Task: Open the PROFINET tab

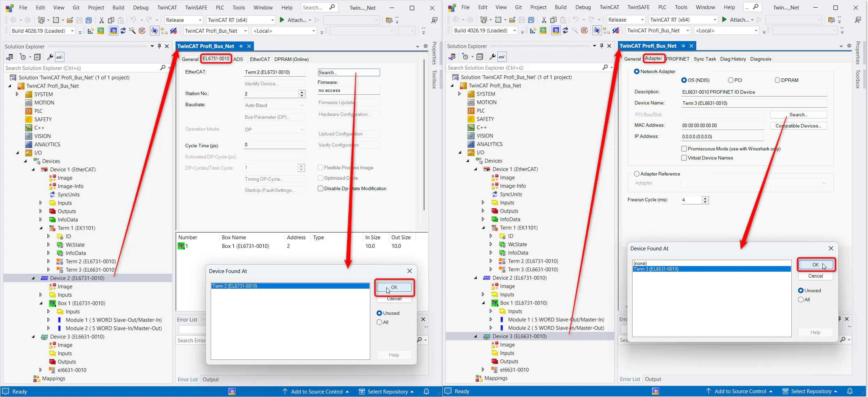Action: (x=677, y=59)
